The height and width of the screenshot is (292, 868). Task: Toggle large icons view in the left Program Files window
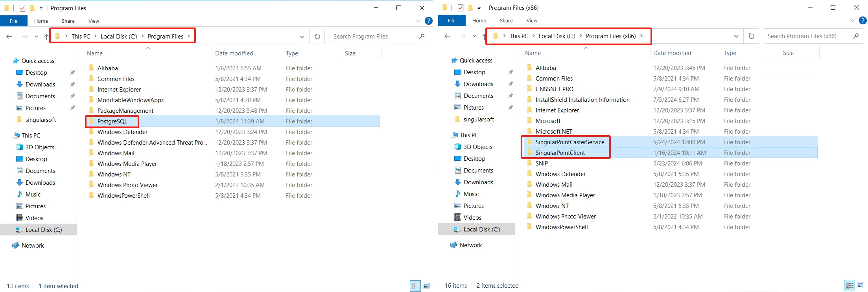(426, 286)
